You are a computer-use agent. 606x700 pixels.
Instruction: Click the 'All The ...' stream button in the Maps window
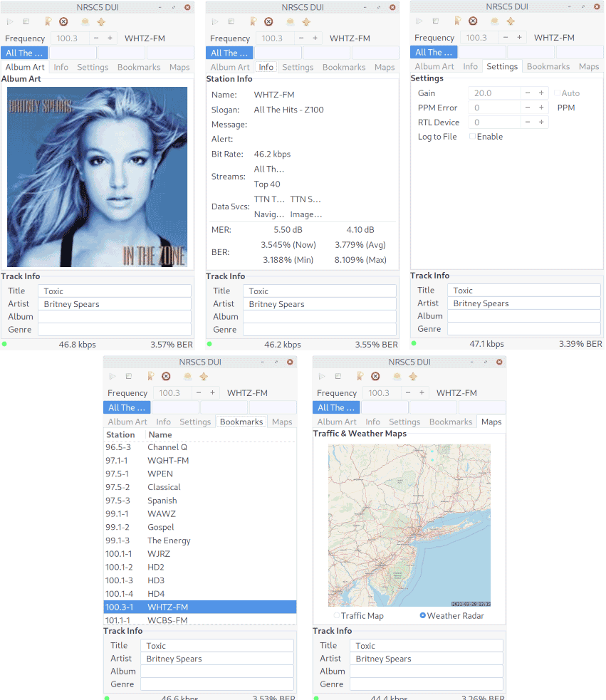tap(336, 407)
